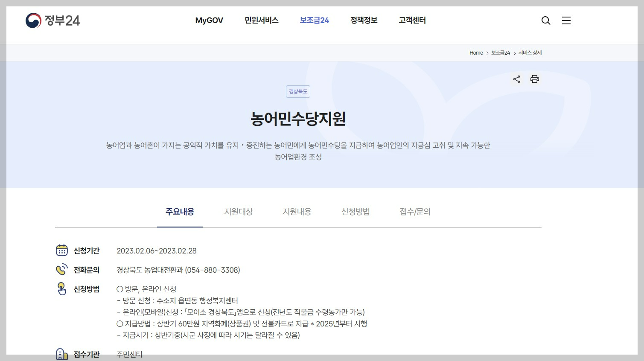Screen dimensions: 644x361
Task: Open the hamburger full menu icon
Action: (x=566, y=20)
